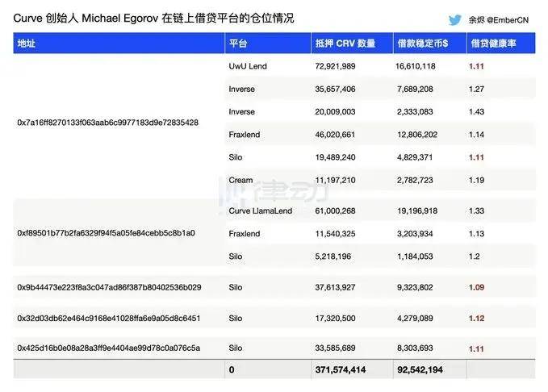Click the red health rate 1.09
The height and width of the screenshot is (392, 548).
coord(476,287)
